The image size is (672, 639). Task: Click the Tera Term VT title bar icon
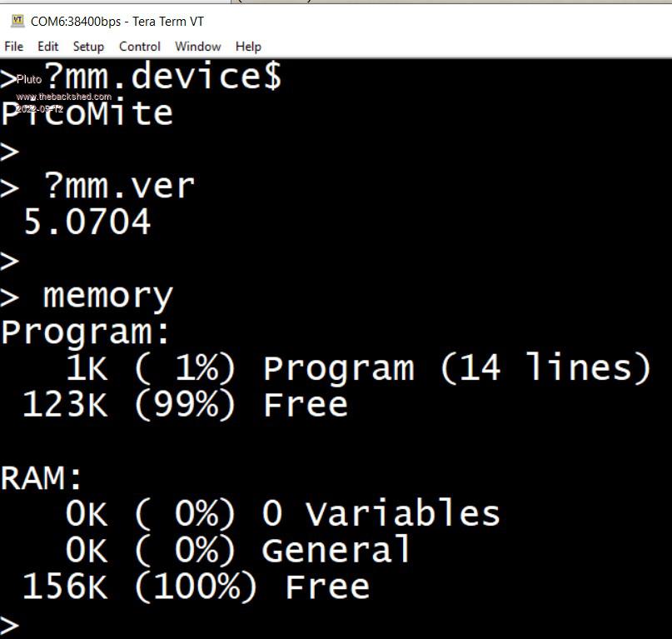17,21
